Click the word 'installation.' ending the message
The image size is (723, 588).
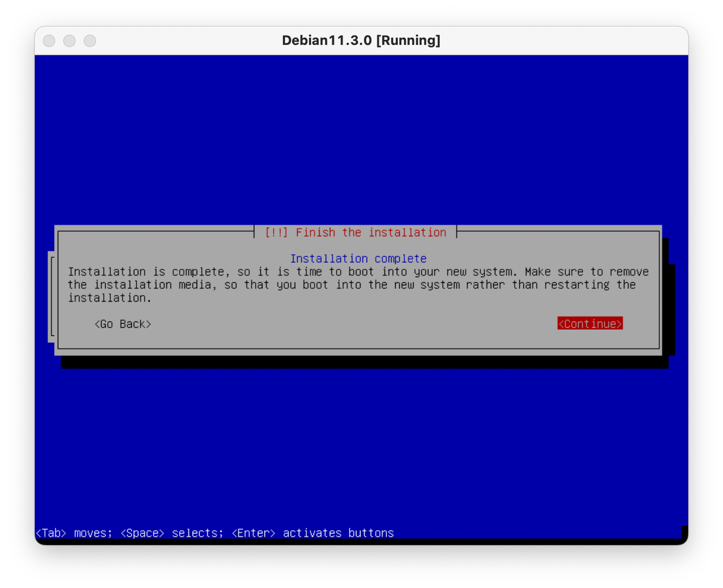coord(110,298)
